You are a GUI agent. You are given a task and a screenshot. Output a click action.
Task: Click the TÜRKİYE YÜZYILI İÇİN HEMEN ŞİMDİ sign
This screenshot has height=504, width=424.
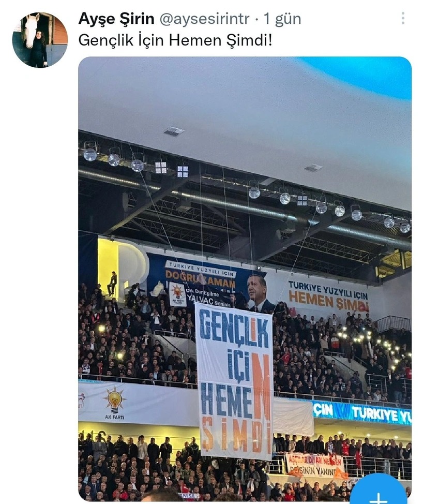click(328, 297)
